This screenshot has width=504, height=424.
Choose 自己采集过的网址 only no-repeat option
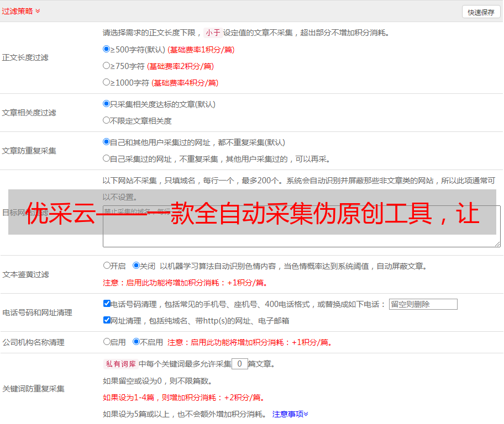107,158
